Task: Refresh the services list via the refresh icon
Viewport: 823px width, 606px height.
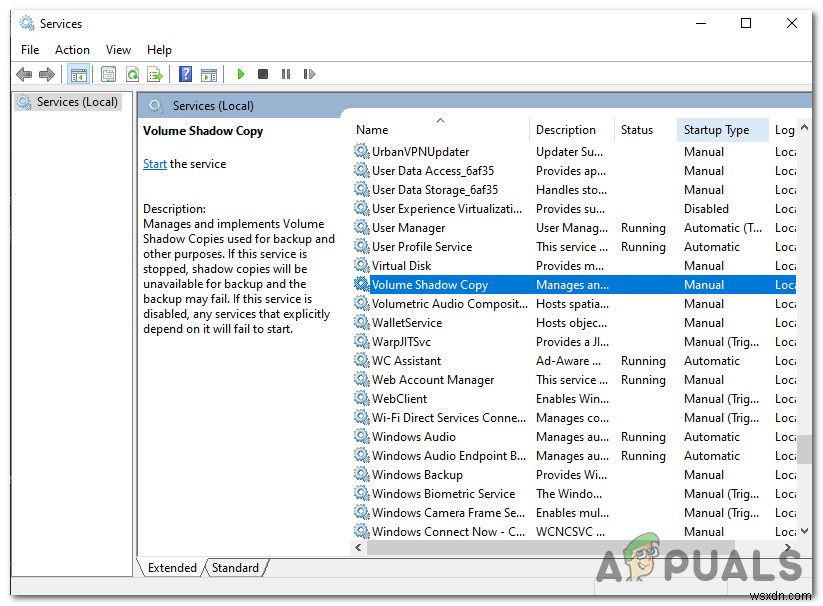Action: [x=131, y=73]
